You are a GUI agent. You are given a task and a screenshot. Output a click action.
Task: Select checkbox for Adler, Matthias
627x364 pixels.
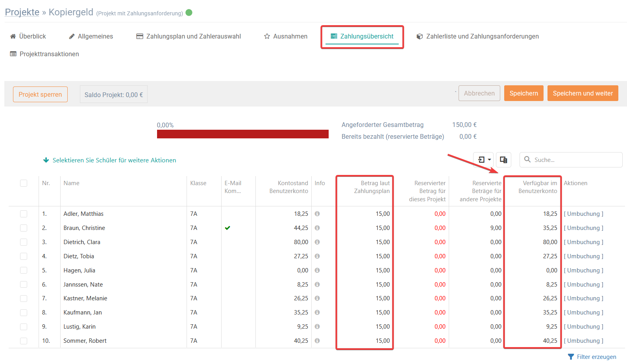click(24, 214)
